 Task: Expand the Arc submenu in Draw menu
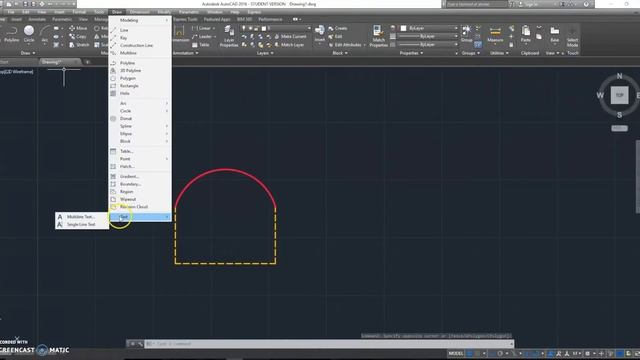tap(139, 104)
